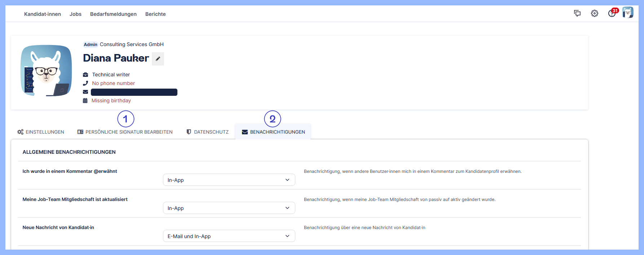Screen dimensions: 644x255
Task: Click the phone icon in profile
Action: (x=85, y=83)
